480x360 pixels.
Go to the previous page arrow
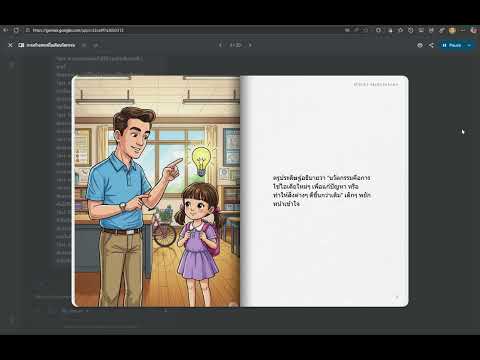click(x=220, y=45)
